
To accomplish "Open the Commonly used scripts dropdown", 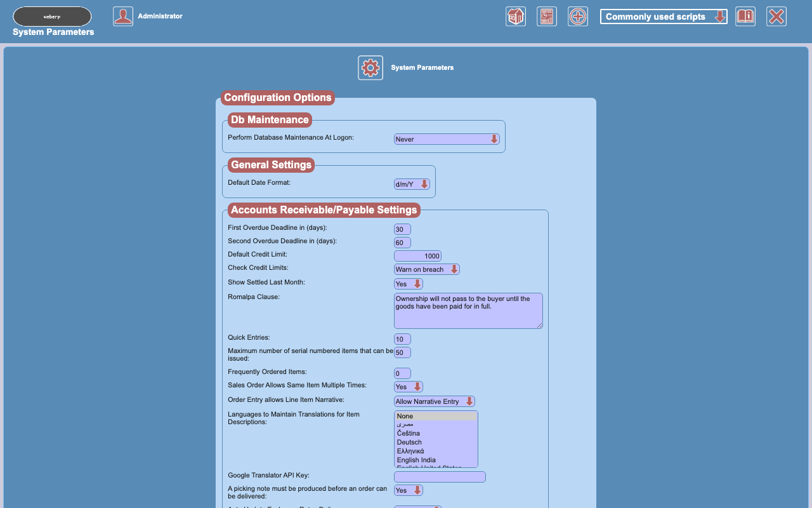I will click(x=664, y=17).
